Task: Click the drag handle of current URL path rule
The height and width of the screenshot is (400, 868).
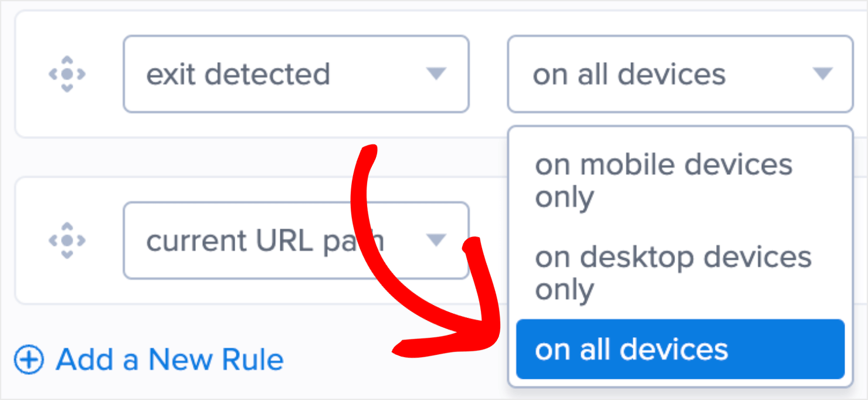Action: point(67,240)
